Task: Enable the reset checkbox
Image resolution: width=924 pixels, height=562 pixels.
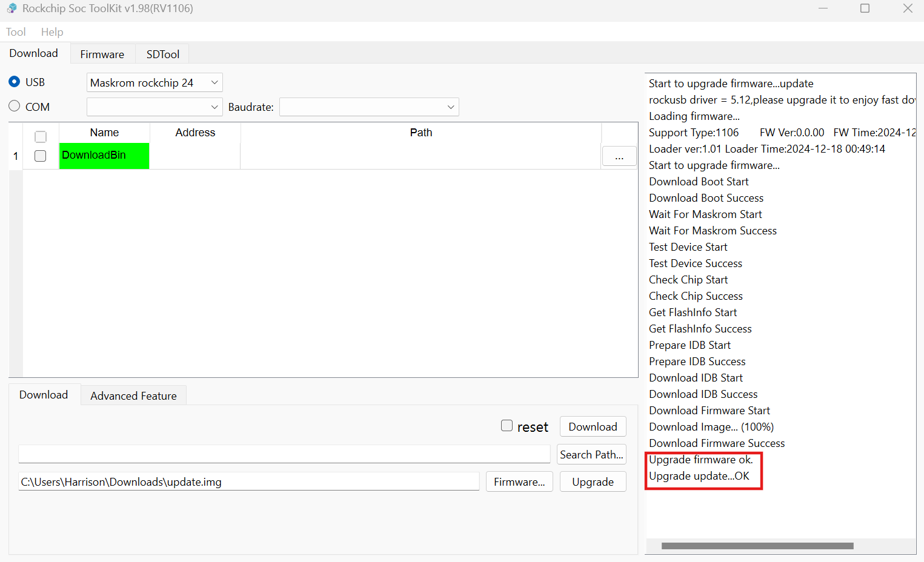Action: [507, 426]
